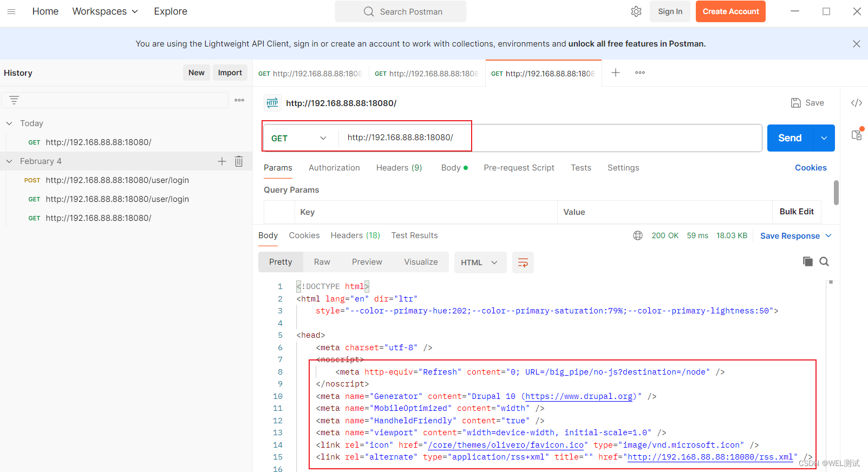Click the Save request icon button
Image resolution: width=868 pixels, height=472 pixels.
pyautogui.click(x=807, y=103)
